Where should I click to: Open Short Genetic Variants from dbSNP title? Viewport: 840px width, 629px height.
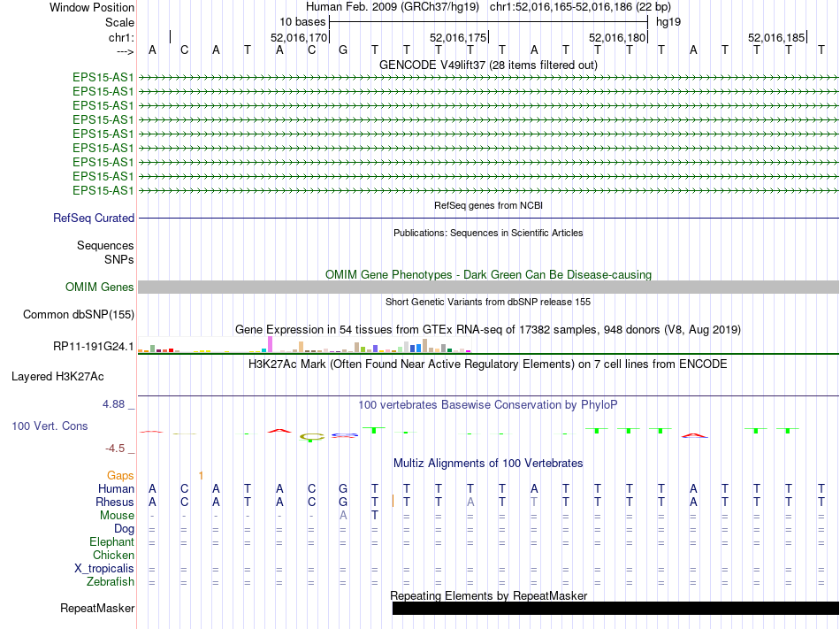(488, 303)
